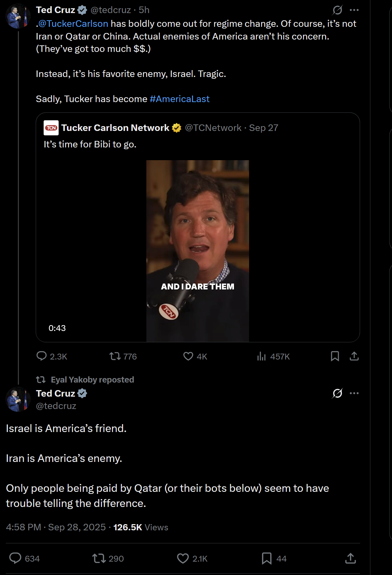Open the Ted Cruz avatar on the bottom tweet

(17, 399)
